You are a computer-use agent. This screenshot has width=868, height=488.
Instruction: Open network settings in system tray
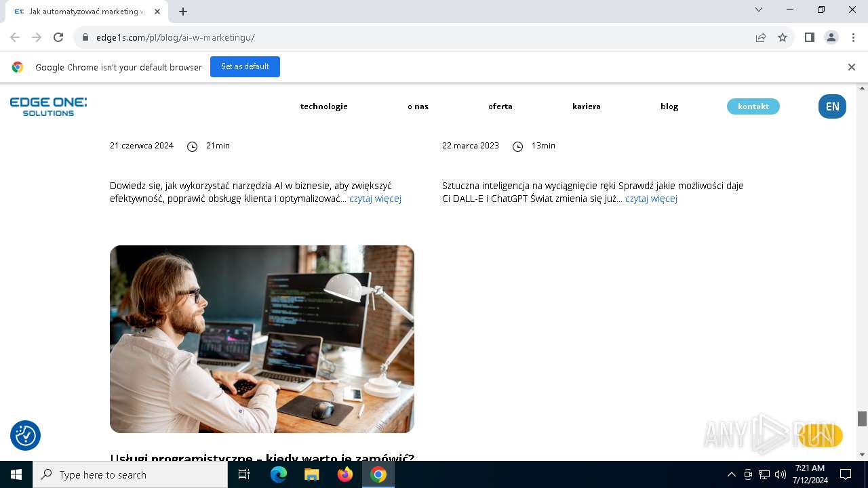[764, 474]
